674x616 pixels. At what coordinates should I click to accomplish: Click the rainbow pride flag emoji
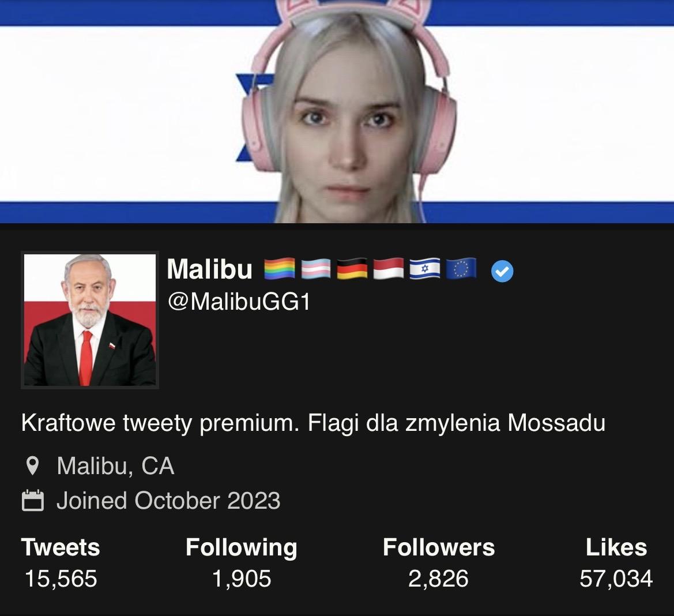[x=280, y=269]
